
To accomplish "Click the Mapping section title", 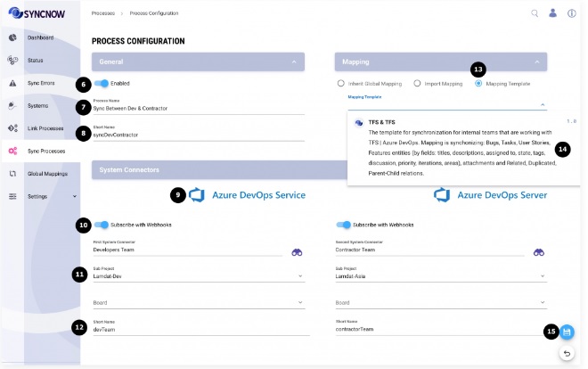I will pos(355,61).
